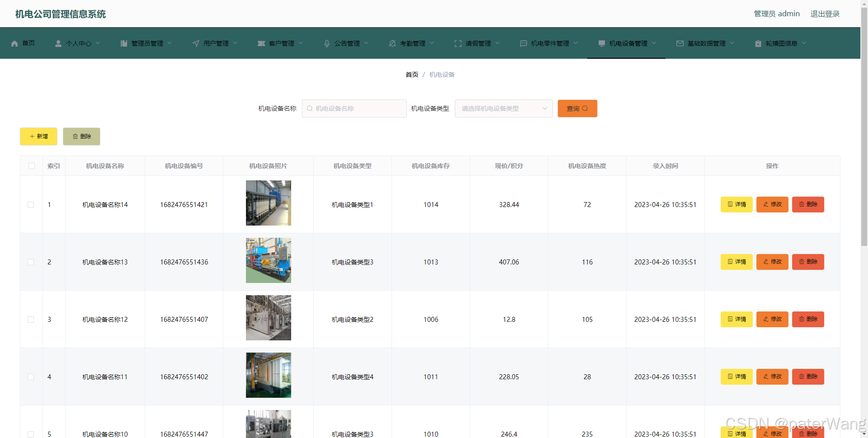Click the 删除 button for 机电设备名称12
Viewport: 868px width, 438px height.
tap(808, 319)
